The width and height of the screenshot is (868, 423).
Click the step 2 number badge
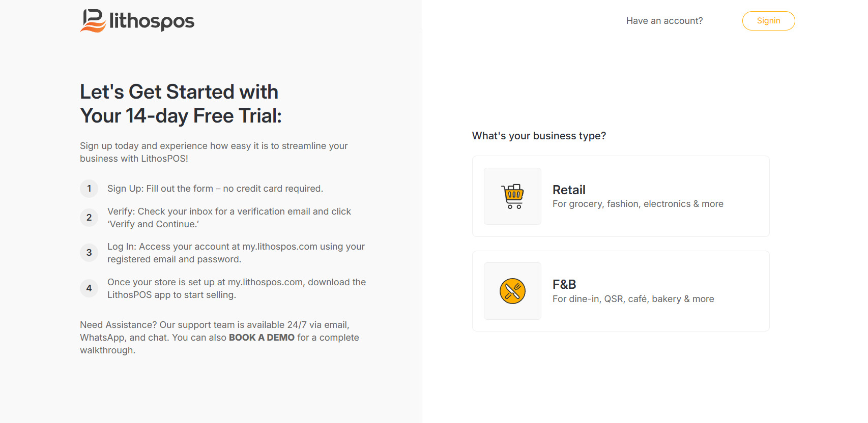[x=89, y=218]
